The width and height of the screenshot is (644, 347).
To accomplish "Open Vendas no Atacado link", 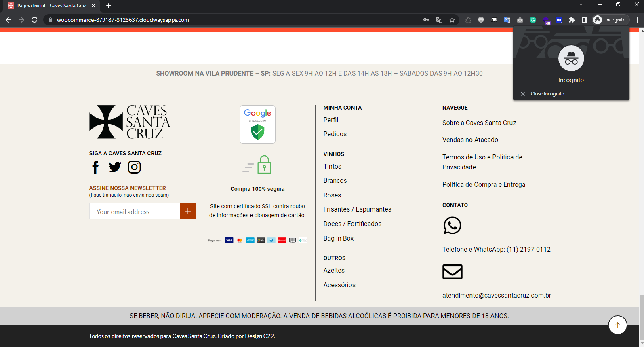I will pos(470,140).
